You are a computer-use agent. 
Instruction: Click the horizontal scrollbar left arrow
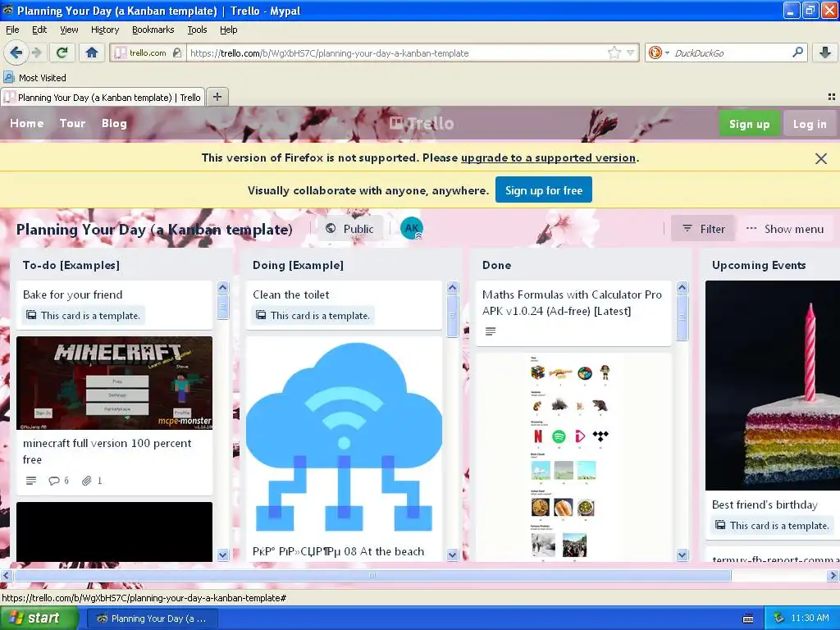point(6,575)
